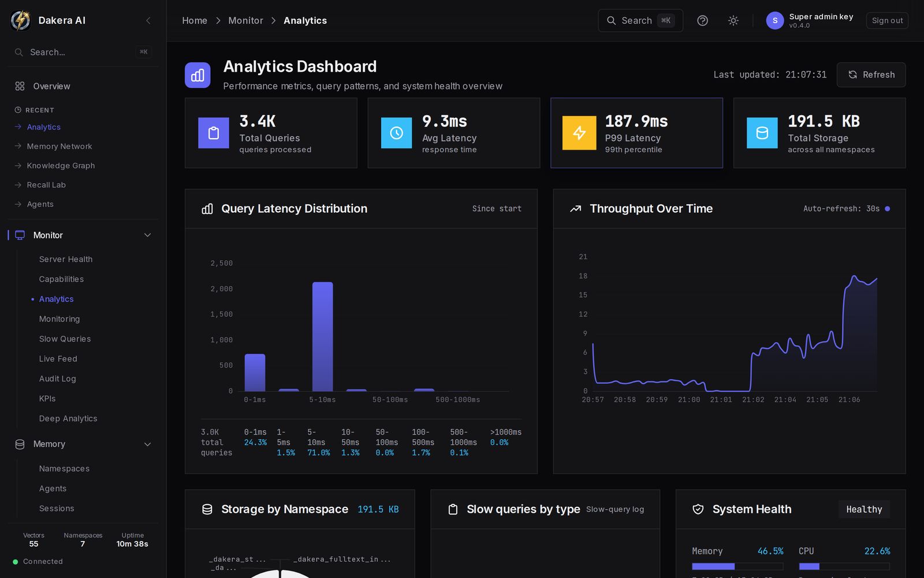Collapse the Memory section chevron

click(x=147, y=444)
